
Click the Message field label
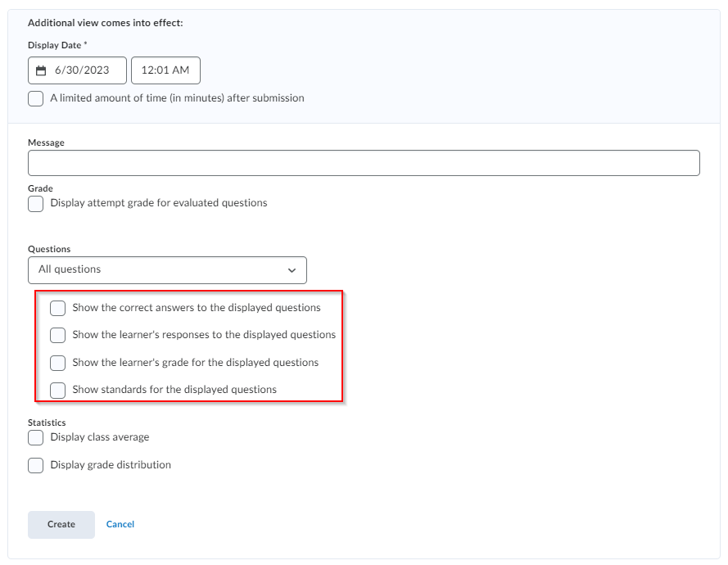46,142
